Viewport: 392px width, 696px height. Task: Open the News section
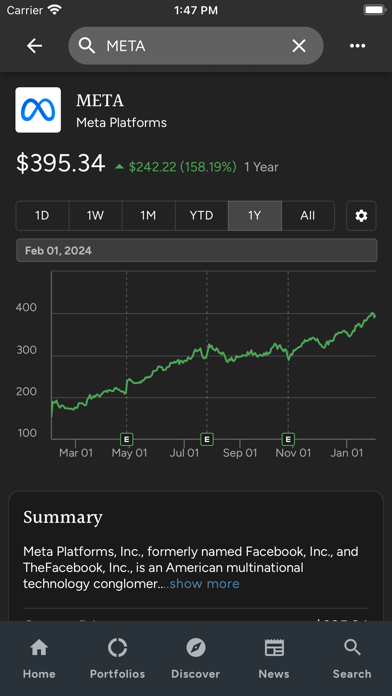(274, 659)
